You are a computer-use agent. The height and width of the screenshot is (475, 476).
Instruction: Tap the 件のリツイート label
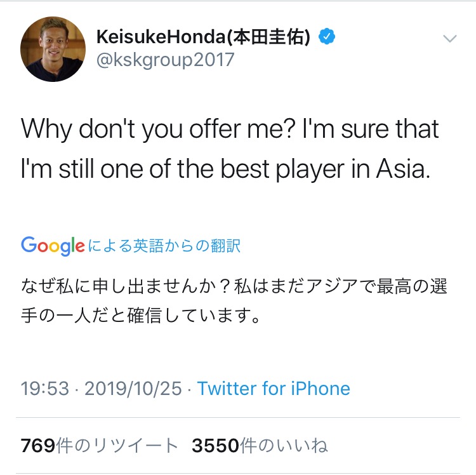coord(117,446)
